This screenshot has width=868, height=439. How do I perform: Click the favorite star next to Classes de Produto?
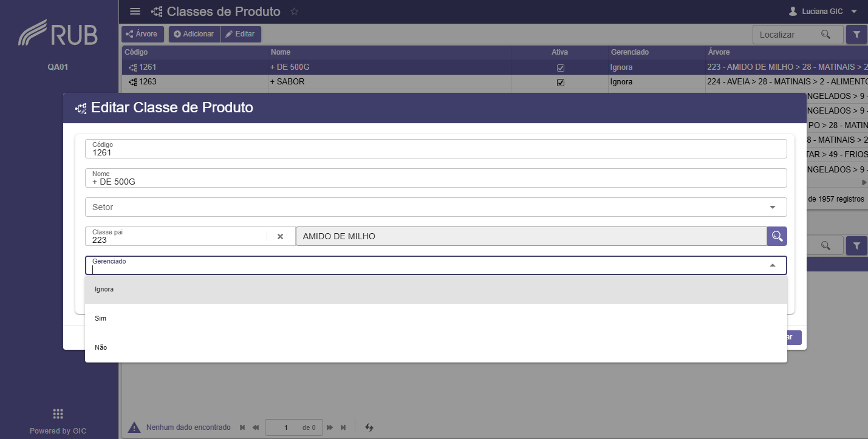(x=295, y=12)
